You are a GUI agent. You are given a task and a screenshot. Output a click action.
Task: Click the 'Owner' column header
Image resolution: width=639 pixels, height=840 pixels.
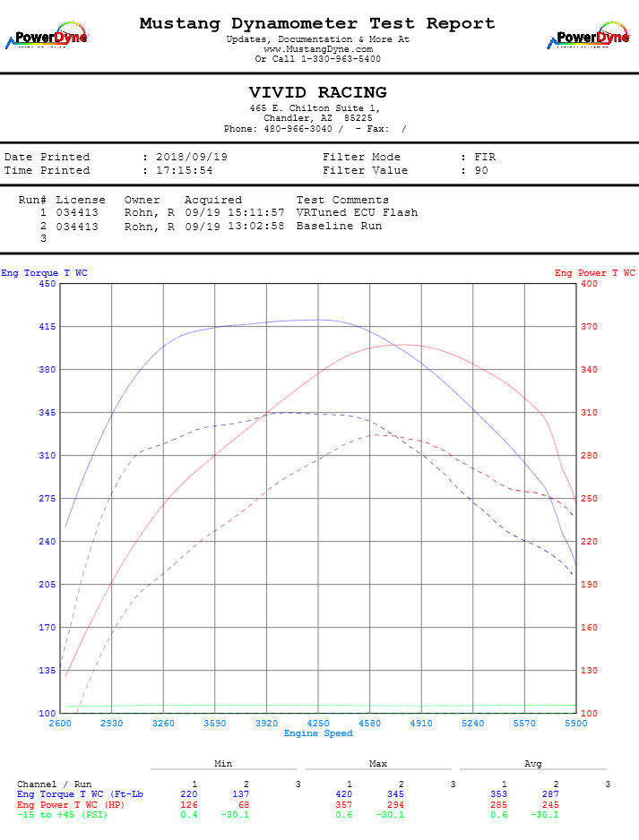point(142,200)
